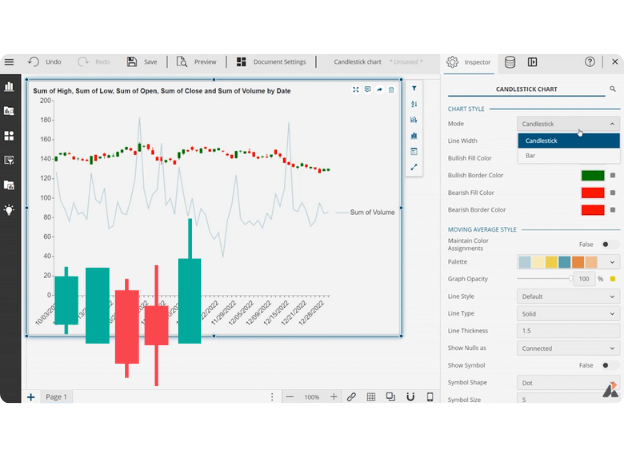
Task: Click the Undo button
Action: [x=44, y=62]
